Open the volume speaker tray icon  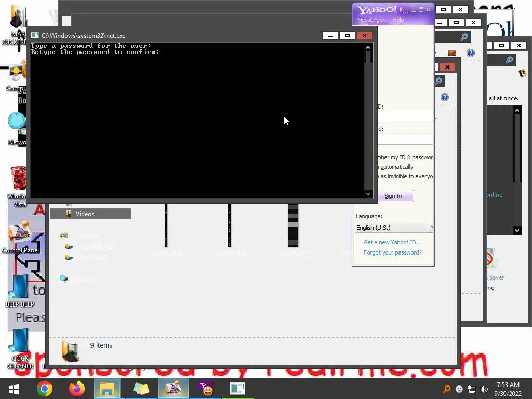(484, 389)
